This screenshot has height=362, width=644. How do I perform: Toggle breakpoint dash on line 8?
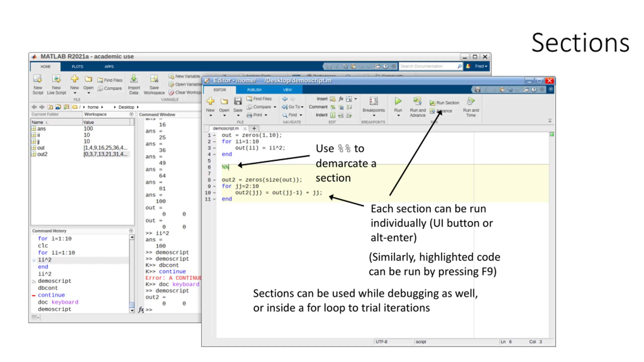tap(215, 180)
